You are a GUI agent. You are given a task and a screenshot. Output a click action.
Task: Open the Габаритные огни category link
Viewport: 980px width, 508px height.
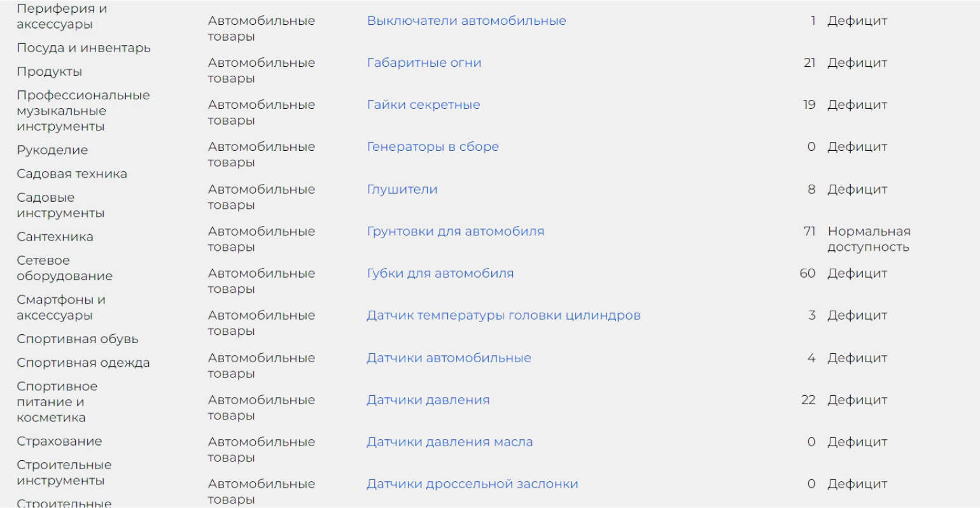click(x=424, y=62)
